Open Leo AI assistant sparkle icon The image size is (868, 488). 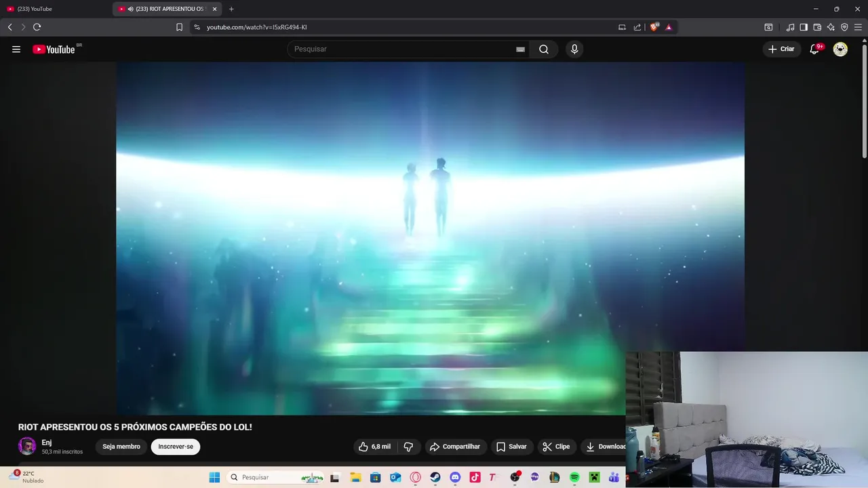[x=831, y=27]
